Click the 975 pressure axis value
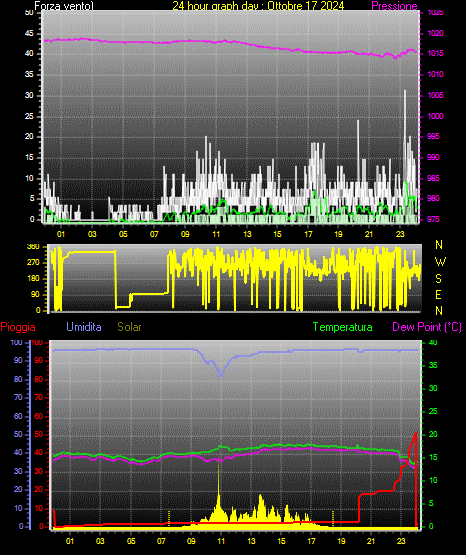The image size is (466, 555). click(x=433, y=219)
